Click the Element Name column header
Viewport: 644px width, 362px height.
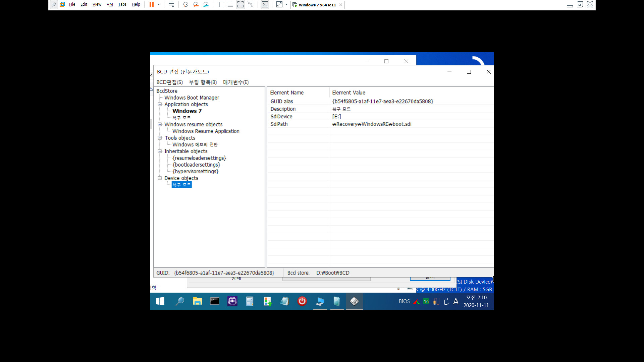pos(298,93)
